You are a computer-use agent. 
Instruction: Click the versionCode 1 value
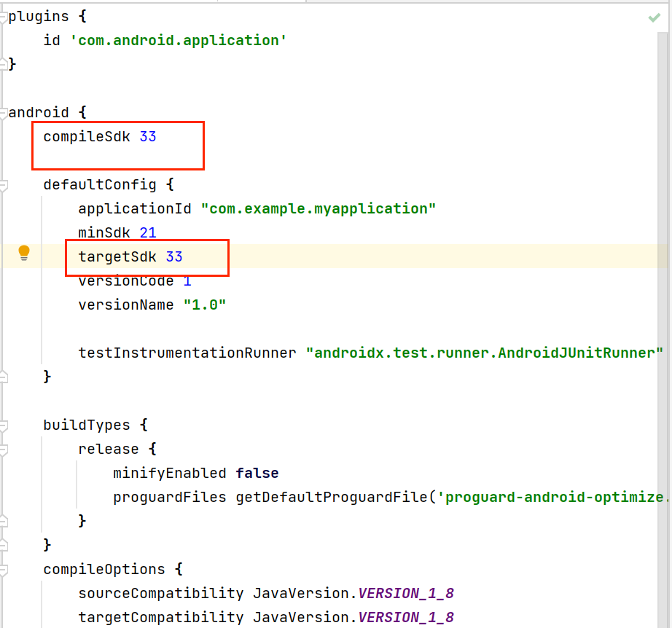coord(187,280)
